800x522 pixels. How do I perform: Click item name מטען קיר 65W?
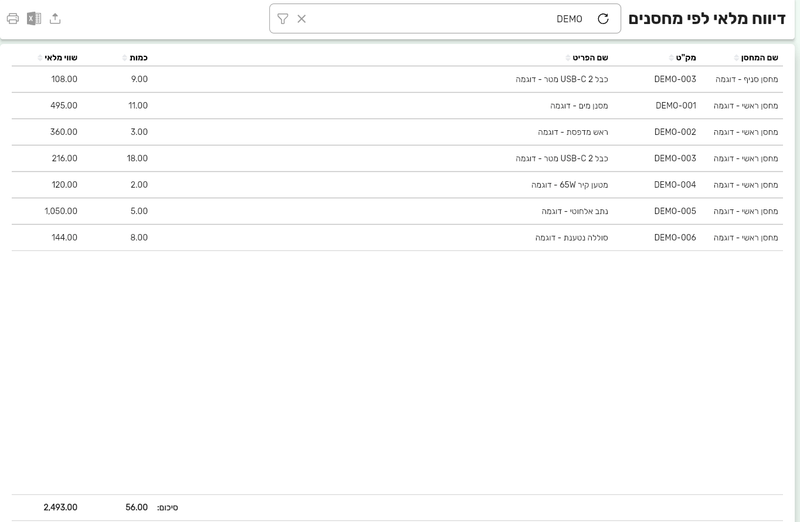click(x=569, y=185)
